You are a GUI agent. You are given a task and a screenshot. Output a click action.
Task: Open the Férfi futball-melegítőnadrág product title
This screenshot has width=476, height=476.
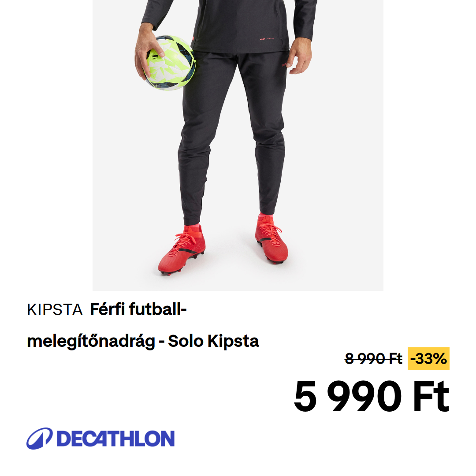tap(143, 325)
